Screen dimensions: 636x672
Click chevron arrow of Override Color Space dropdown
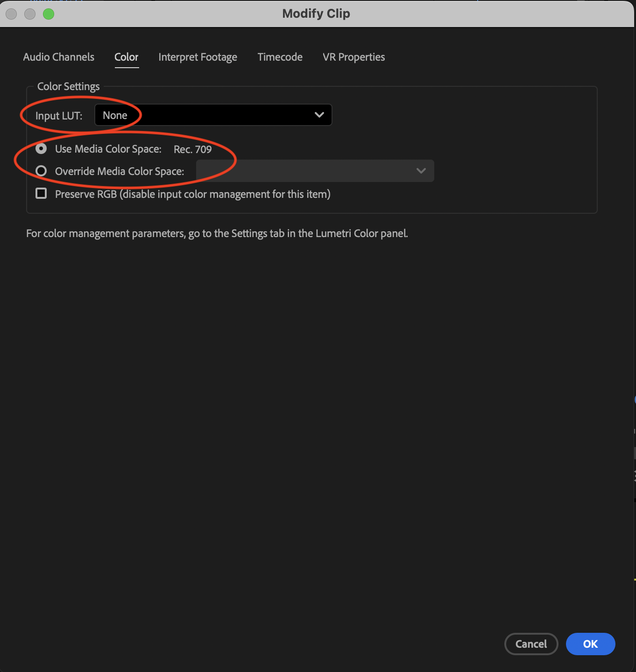(421, 171)
